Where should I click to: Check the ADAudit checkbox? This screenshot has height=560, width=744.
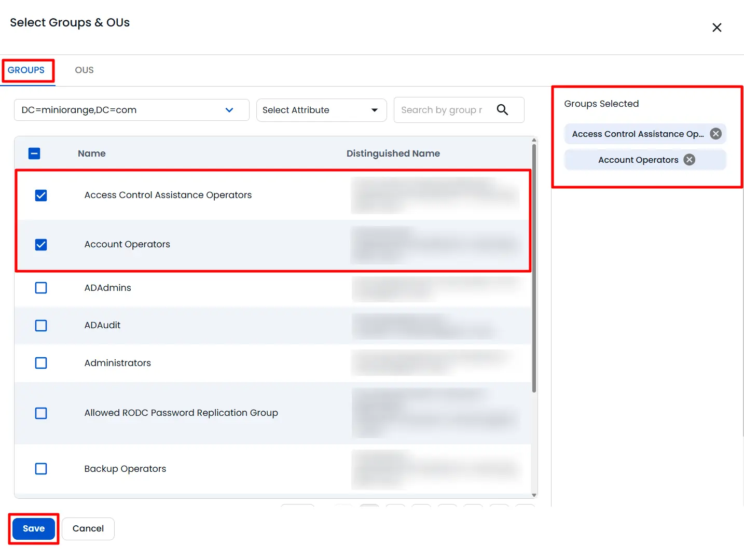(41, 326)
